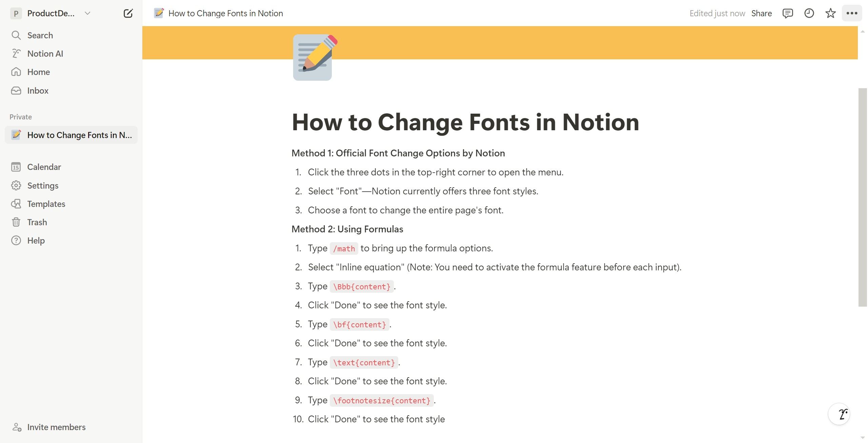This screenshot has width=868, height=443.
Task: Click the Help question mark icon
Action: click(16, 240)
